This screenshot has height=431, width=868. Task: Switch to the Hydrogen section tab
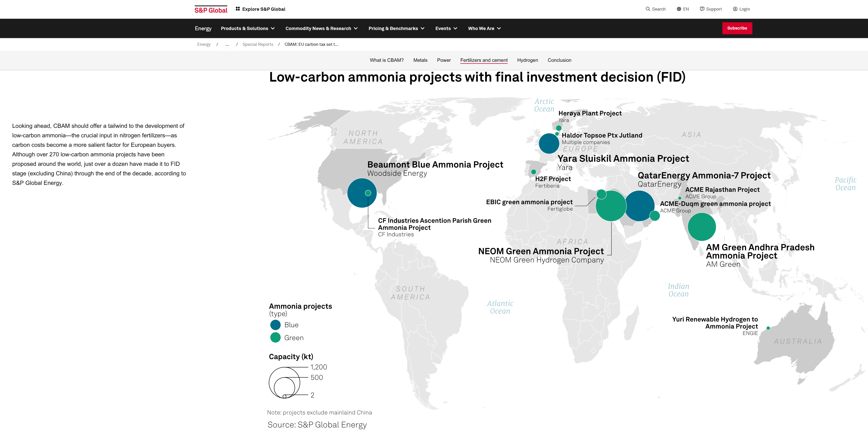[527, 60]
